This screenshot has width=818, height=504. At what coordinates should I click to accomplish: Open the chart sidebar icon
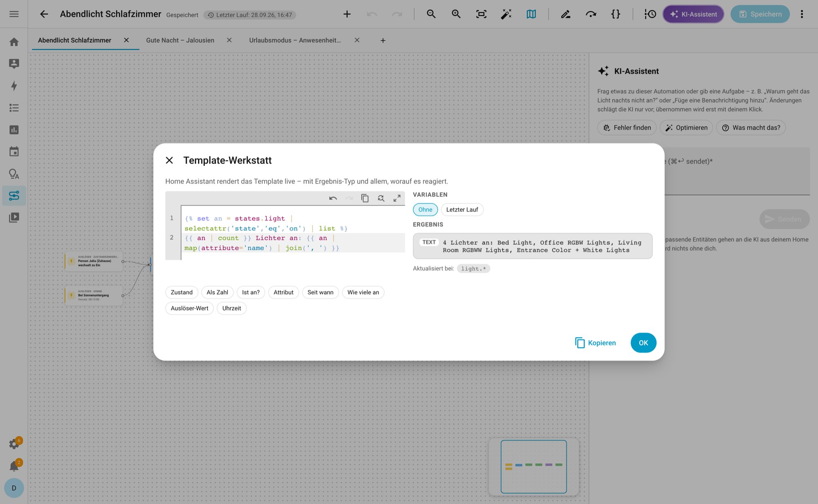coord(14,130)
